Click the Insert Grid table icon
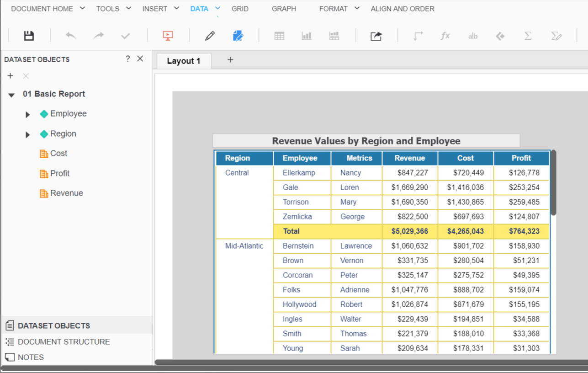Screen dimensions: 588x373 [x=279, y=36]
